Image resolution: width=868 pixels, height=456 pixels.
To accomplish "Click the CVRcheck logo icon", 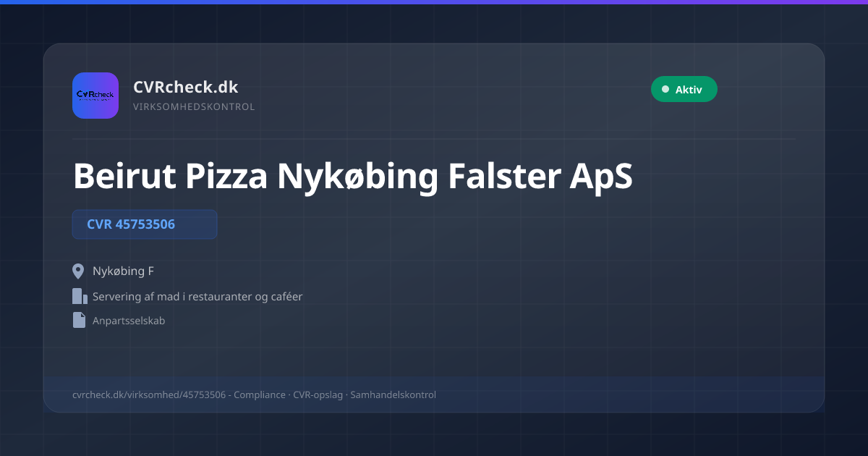I will tap(95, 96).
